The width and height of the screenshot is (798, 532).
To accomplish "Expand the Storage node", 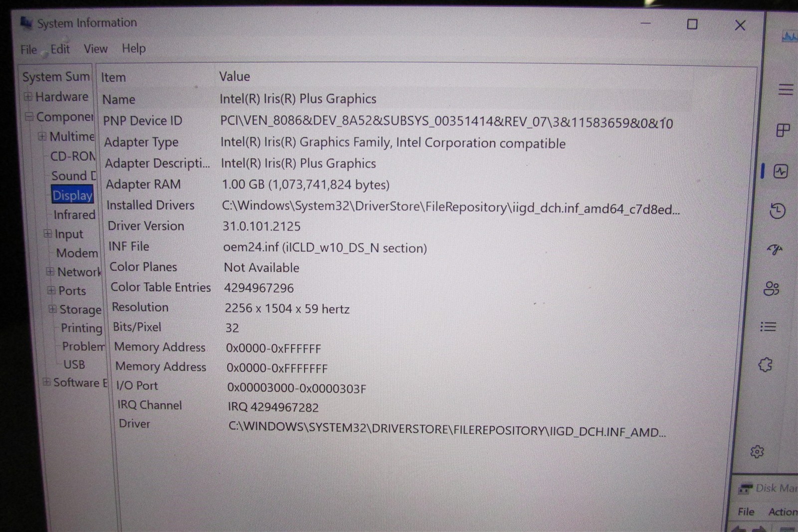I will tap(52, 309).
